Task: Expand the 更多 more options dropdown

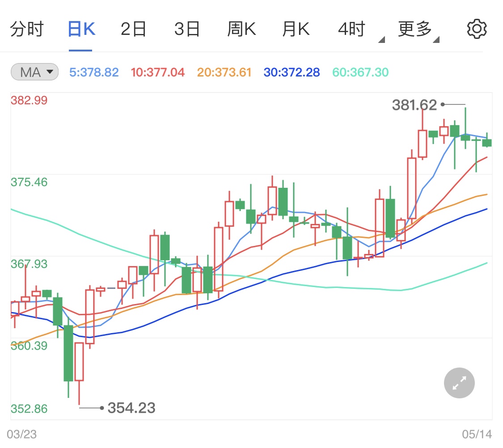Action: (x=418, y=30)
